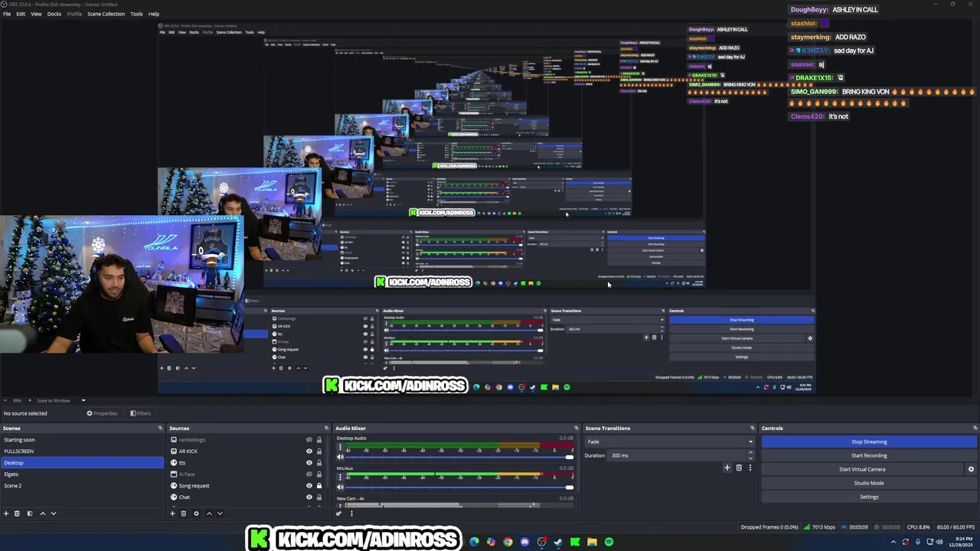The height and width of the screenshot is (551, 980).
Task: Zoom out preview with minus icon
Action: [6, 400]
